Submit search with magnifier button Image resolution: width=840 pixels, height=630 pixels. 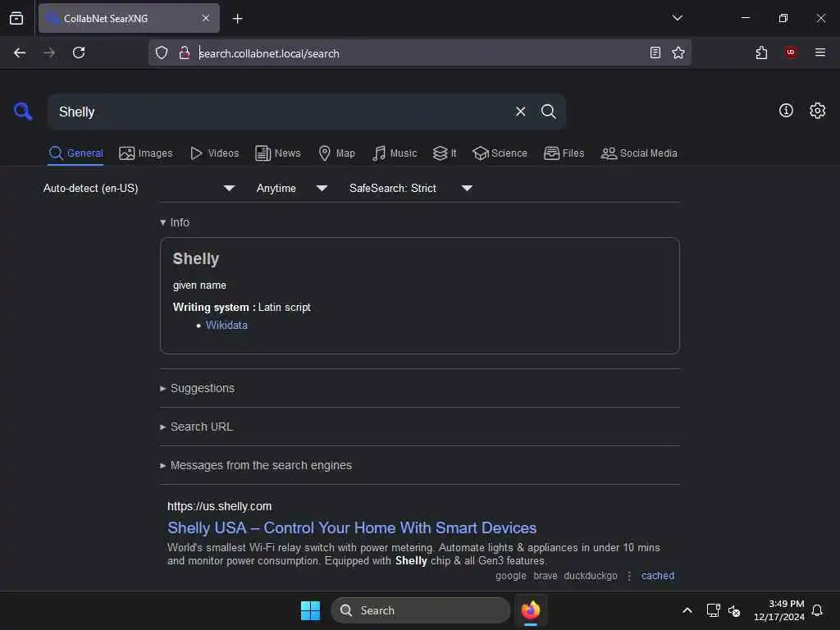pyautogui.click(x=548, y=112)
